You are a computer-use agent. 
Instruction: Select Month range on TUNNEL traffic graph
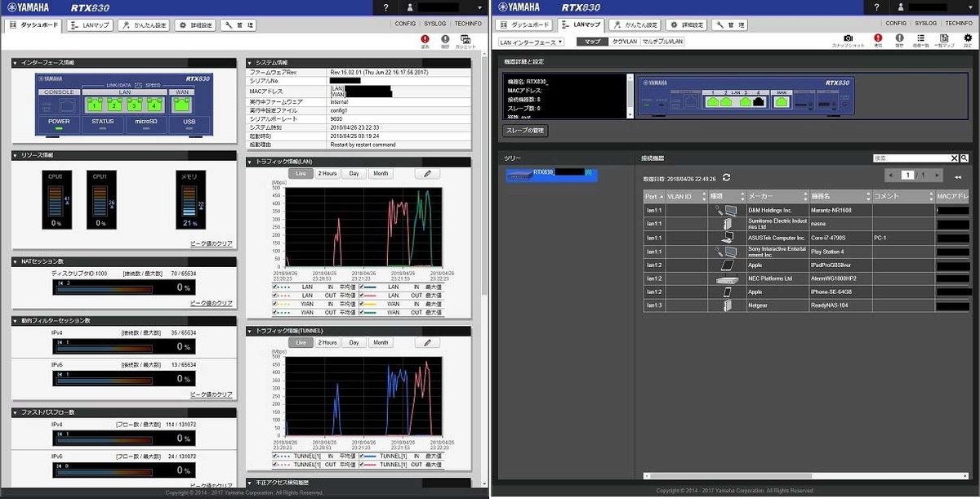(x=381, y=342)
